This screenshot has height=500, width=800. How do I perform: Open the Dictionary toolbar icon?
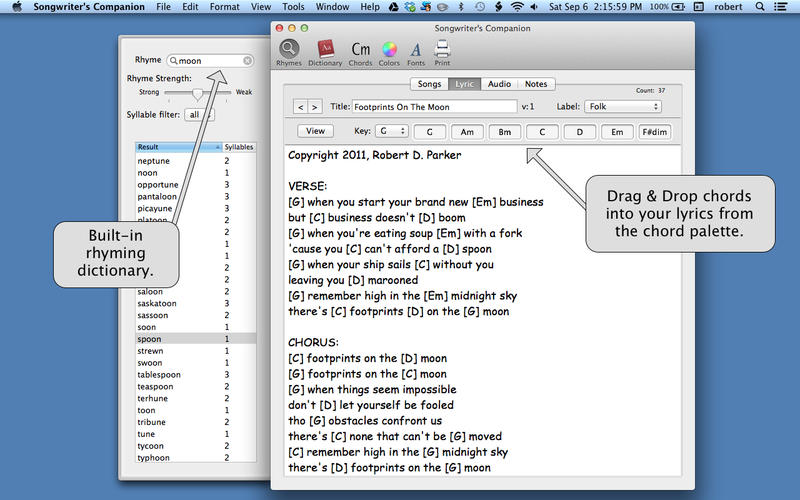pos(325,53)
